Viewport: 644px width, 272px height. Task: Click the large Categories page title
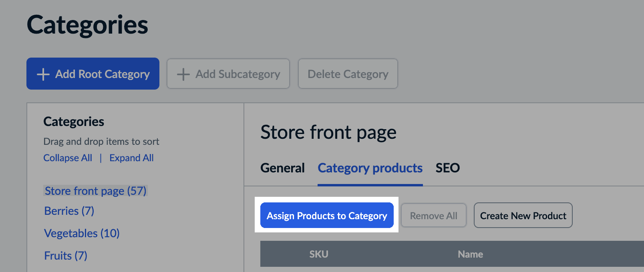[87, 25]
